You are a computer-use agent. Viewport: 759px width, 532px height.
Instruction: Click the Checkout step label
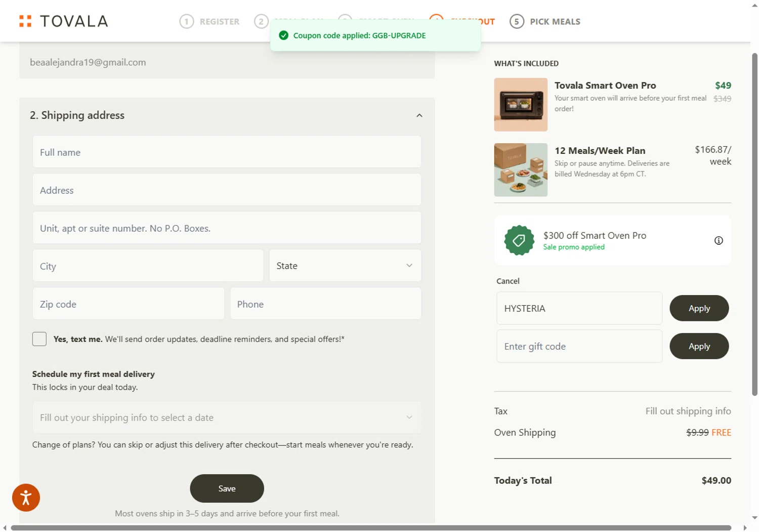click(x=473, y=22)
